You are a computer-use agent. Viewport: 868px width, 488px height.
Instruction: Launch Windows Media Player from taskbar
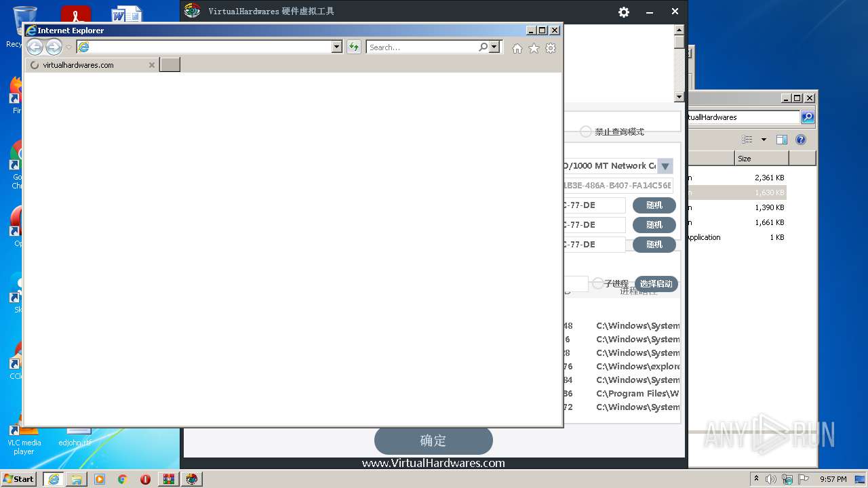point(100,479)
